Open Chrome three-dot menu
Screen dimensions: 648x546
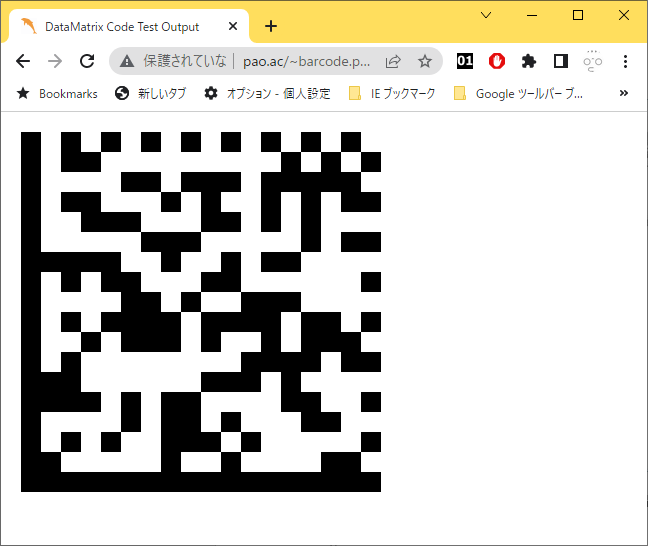[x=625, y=61]
